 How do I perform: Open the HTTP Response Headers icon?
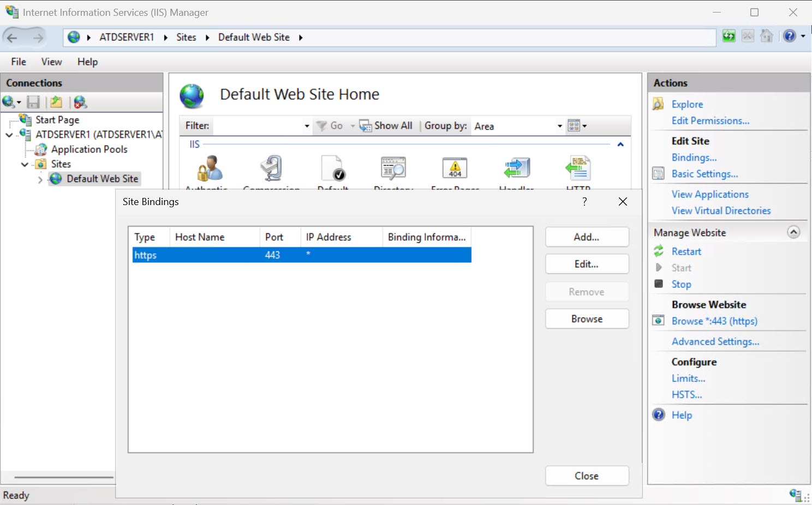[578, 168]
